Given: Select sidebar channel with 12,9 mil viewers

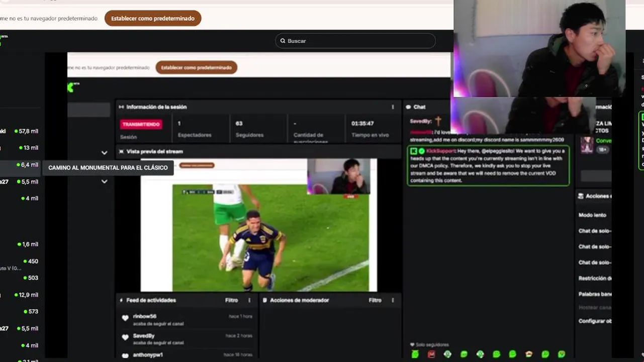Looking at the screenshot, I should pos(20,295).
